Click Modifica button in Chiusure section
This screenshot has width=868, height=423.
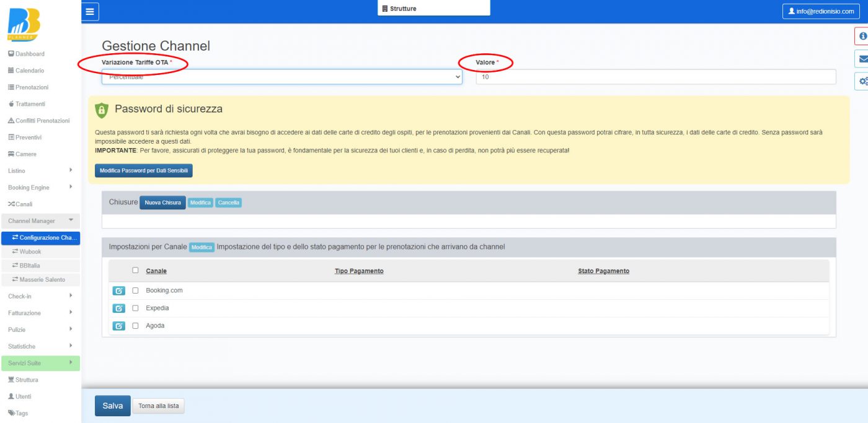(x=200, y=203)
